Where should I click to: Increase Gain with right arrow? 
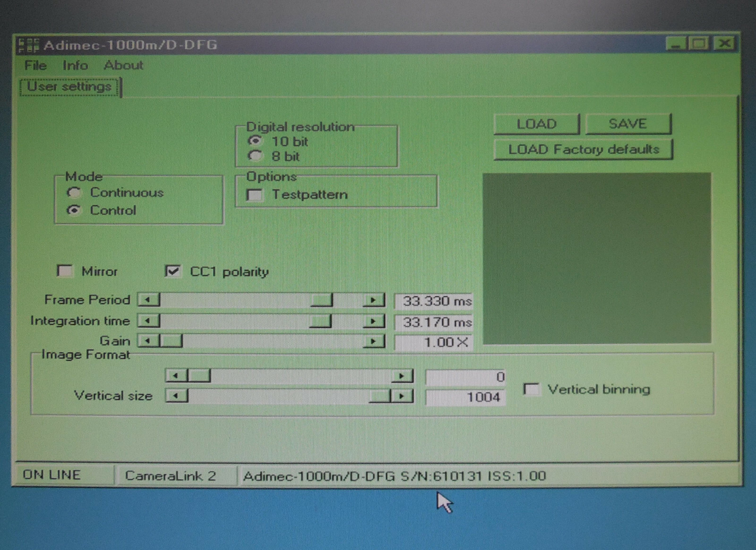(373, 341)
